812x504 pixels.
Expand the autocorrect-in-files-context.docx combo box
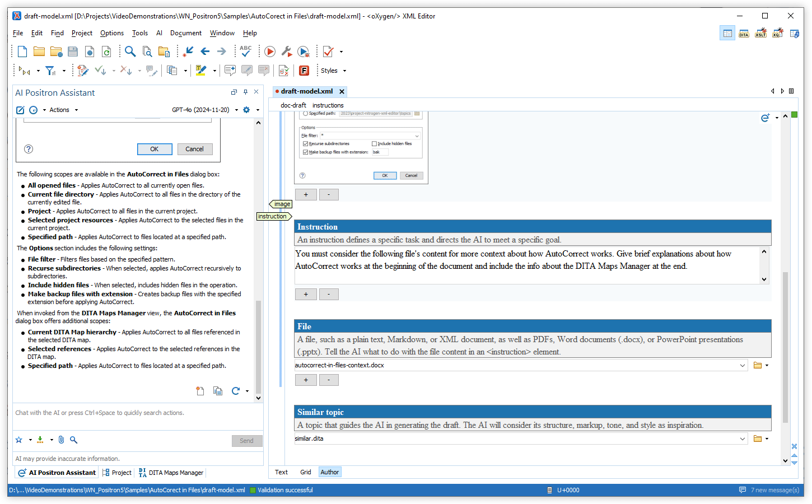(743, 365)
